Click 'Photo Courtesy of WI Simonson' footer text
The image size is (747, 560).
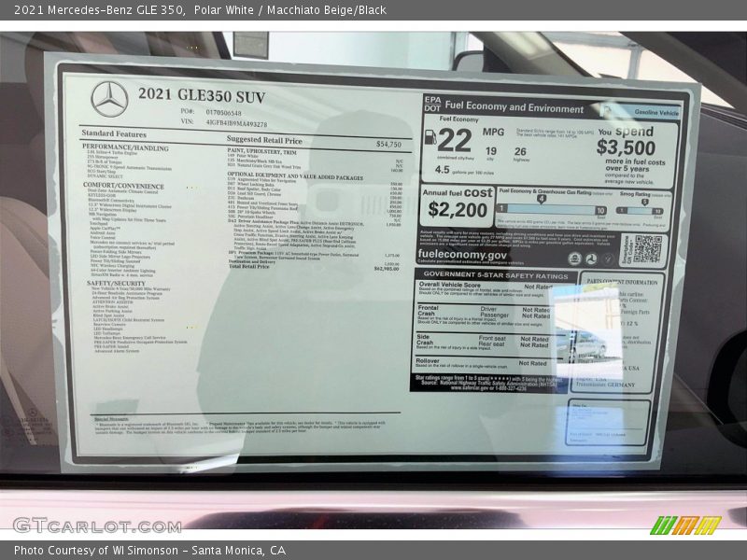pyautogui.click(x=96, y=551)
